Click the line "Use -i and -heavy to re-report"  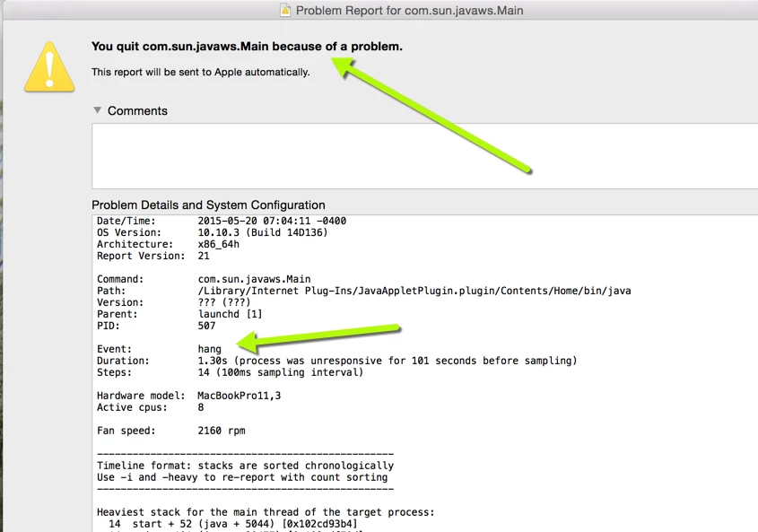[242, 477]
